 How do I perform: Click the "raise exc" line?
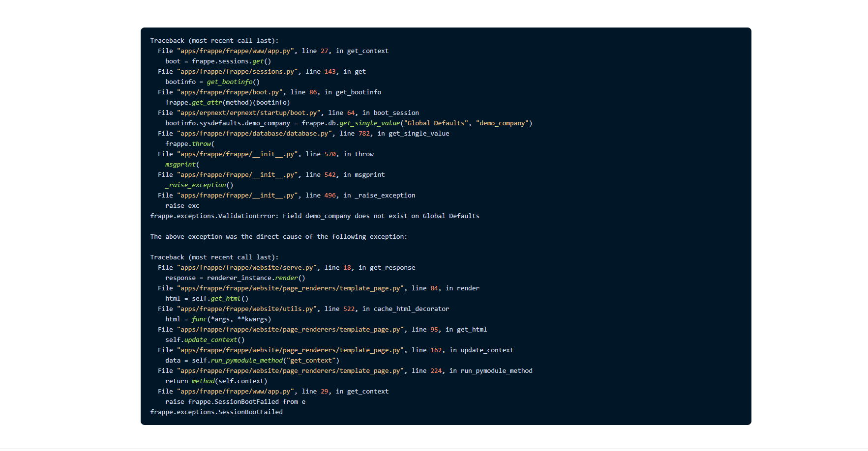point(182,206)
